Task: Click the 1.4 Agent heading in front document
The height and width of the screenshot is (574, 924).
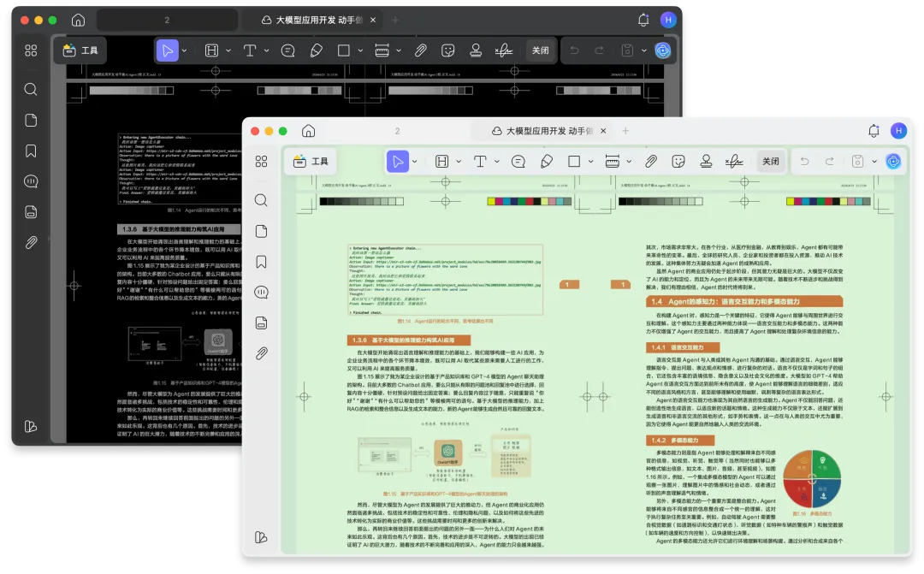Action: [744, 301]
